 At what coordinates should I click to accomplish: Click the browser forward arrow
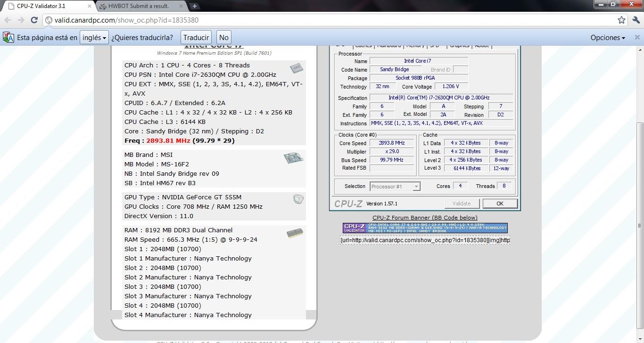21,20
